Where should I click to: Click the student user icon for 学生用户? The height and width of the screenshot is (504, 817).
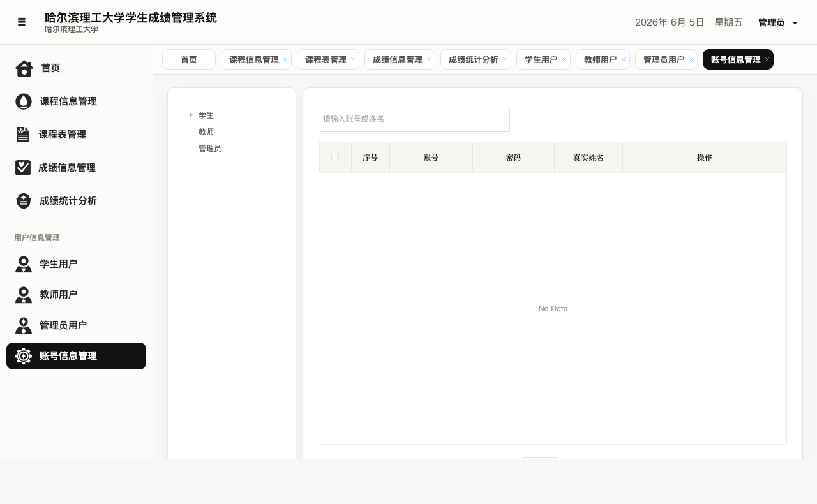click(x=23, y=264)
